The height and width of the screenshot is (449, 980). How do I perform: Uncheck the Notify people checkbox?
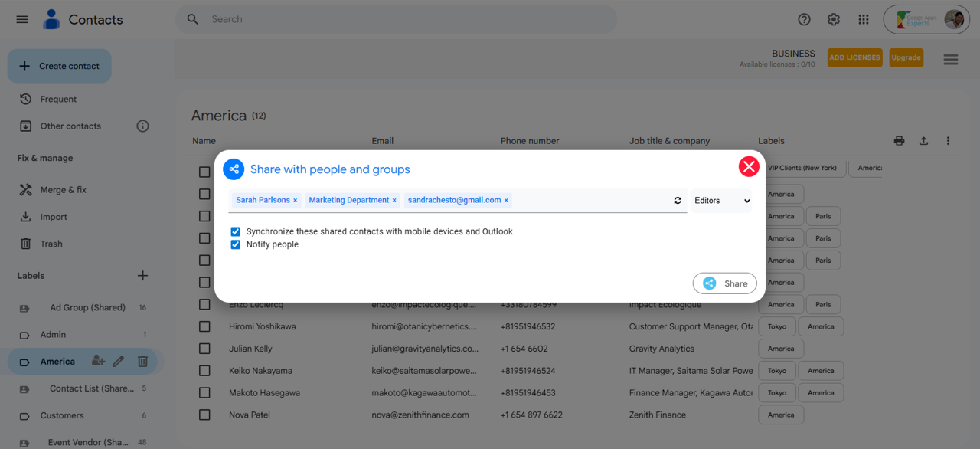coord(236,245)
